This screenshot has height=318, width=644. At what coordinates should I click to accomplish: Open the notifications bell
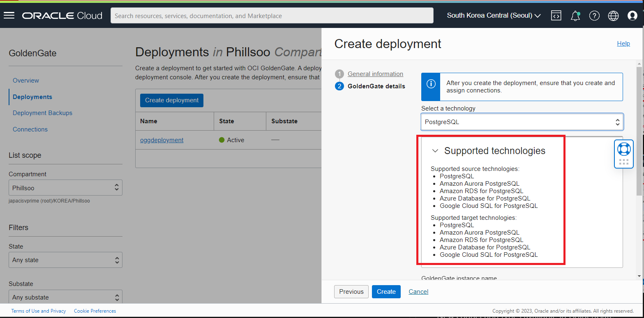[x=575, y=16]
